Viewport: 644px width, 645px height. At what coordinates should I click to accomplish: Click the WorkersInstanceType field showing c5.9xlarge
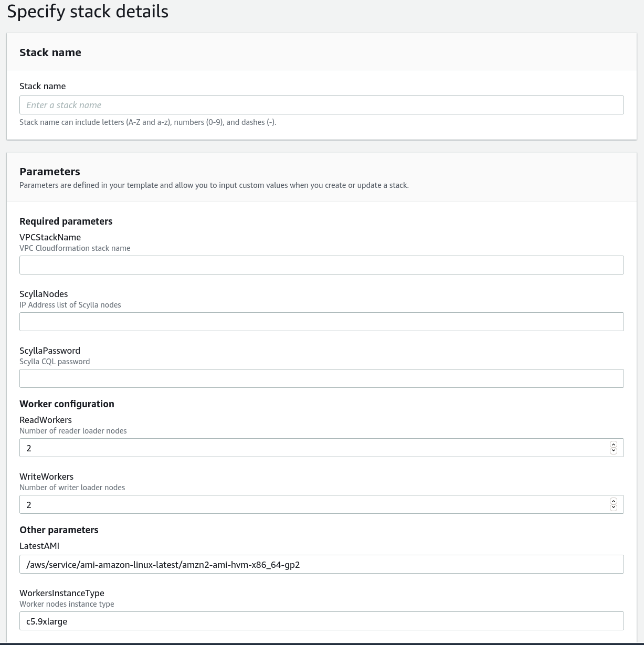pos(321,621)
